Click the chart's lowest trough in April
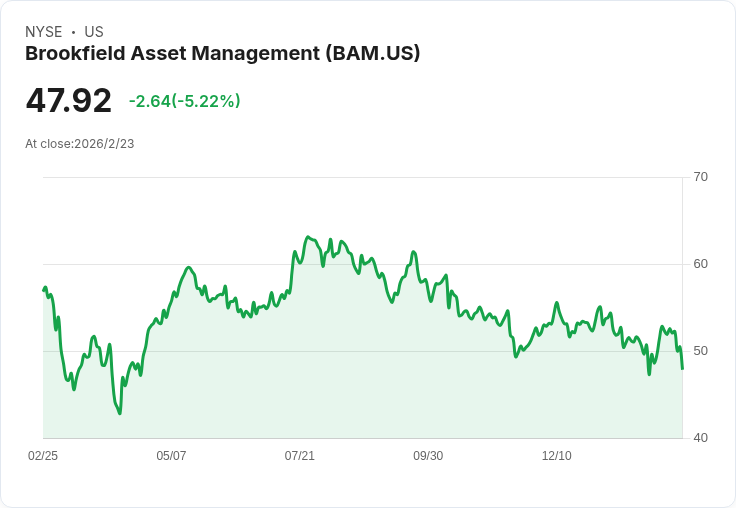The width and height of the screenshot is (736, 508). point(120,413)
